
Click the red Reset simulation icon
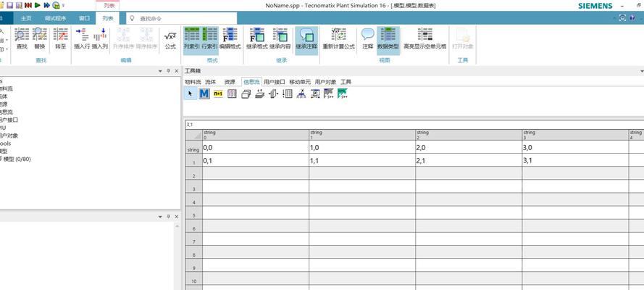(x=28, y=5)
